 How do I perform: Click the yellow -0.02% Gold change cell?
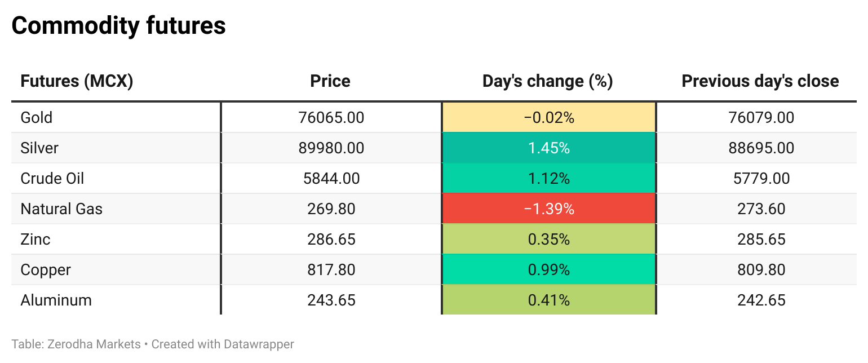[549, 118]
